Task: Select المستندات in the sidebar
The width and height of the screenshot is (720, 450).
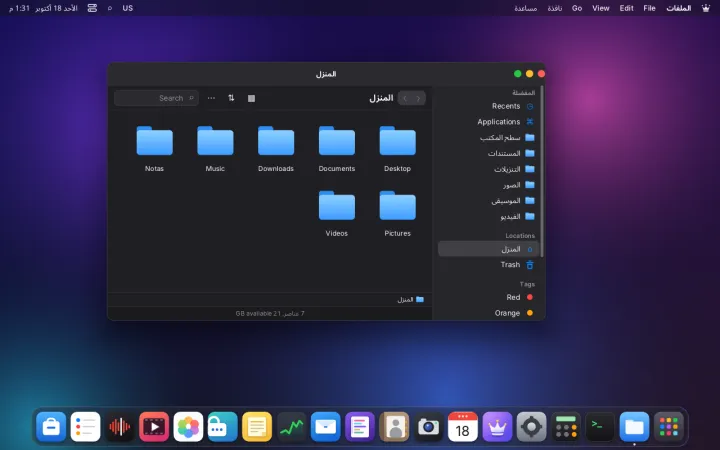Action: [489, 153]
